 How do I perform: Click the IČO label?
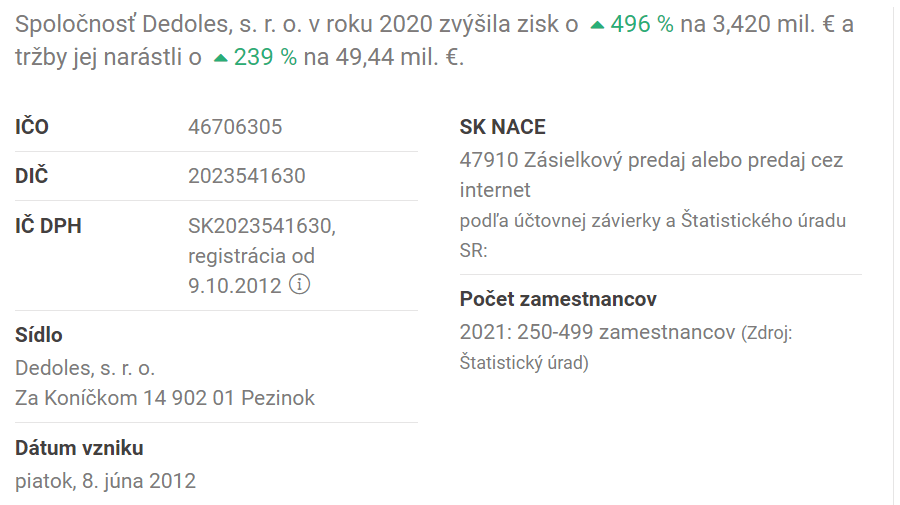pos(32,127)
